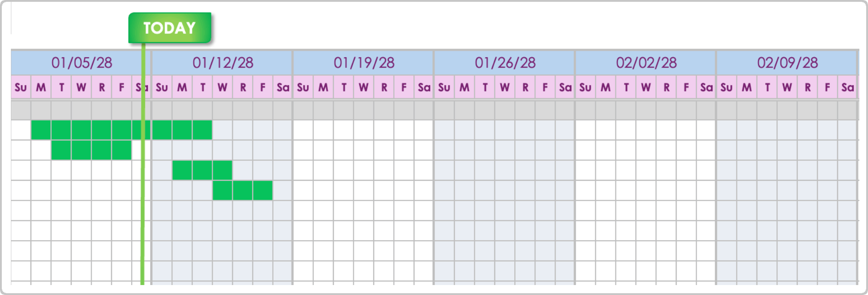
Task: Select Friday header under week 01/26/28
Action: pos(545,87)
